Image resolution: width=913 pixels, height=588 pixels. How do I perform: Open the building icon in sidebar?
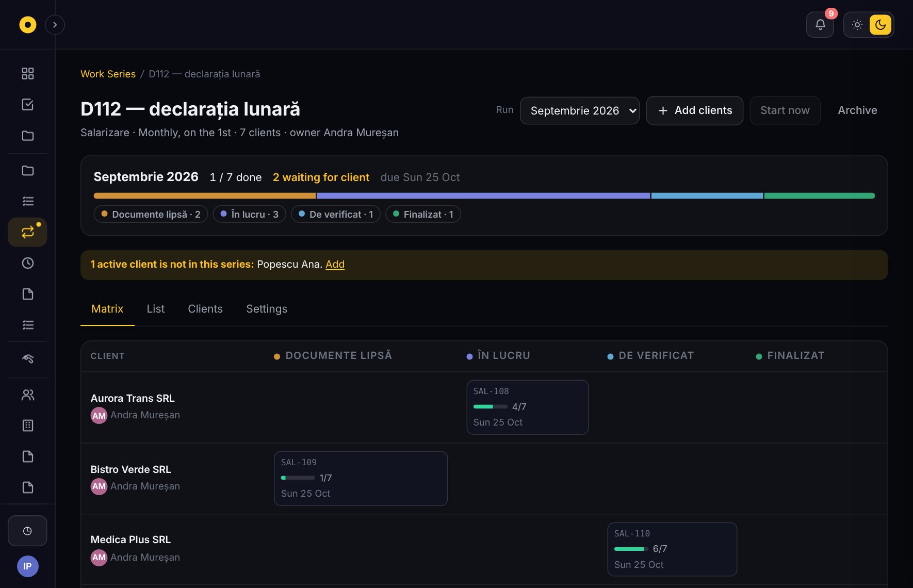[x=28, y=426]
